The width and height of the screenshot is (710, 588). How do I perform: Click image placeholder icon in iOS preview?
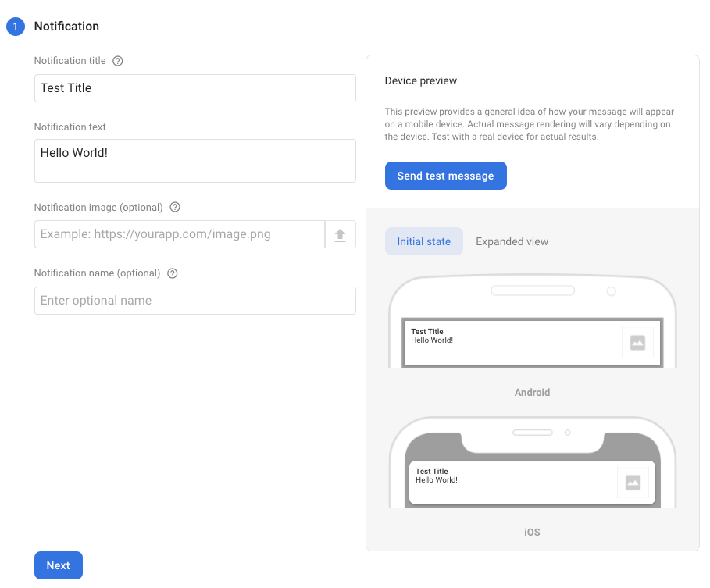(x=633, y=483)
